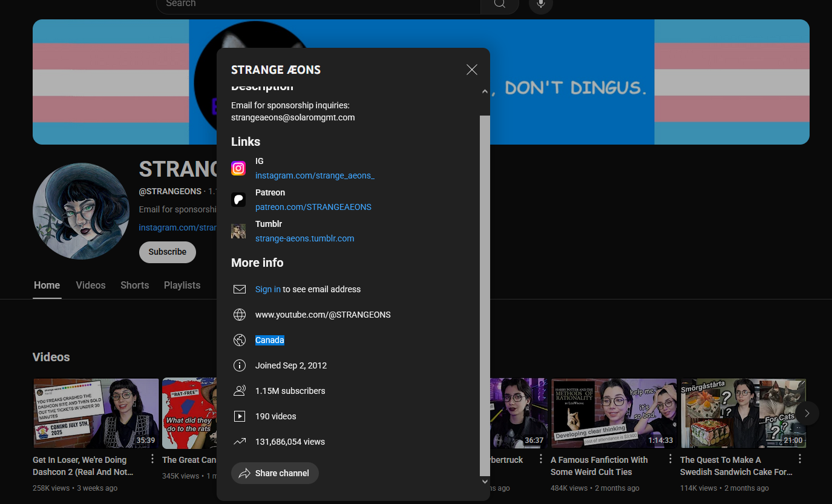Click the 190 videos text

pyautogui.click(x=275, y=416)
